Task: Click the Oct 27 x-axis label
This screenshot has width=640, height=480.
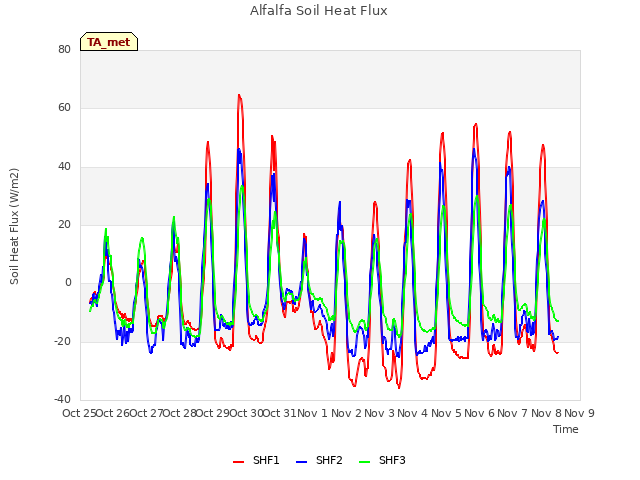Action: click(x=146, y=413)
